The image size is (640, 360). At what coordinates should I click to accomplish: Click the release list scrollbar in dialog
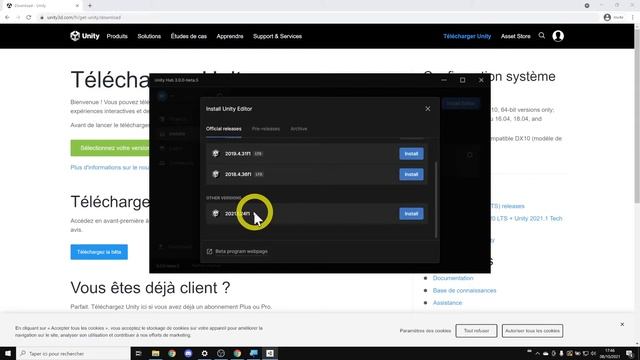click(436, 200)
